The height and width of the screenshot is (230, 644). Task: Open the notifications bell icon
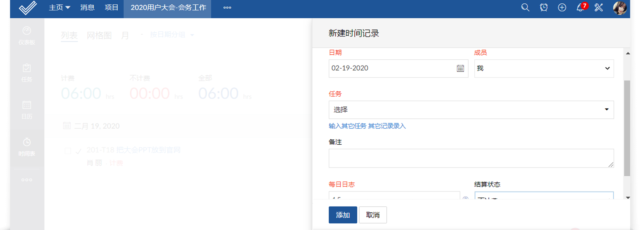pyautogui.click(x=580, y=8)
